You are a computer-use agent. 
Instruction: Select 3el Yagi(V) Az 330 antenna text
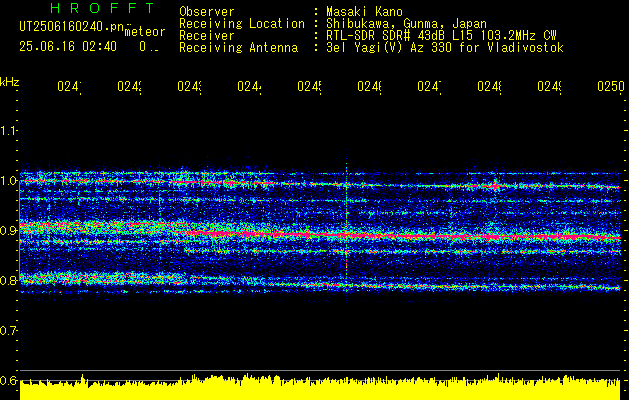click(x=445, y=48)
